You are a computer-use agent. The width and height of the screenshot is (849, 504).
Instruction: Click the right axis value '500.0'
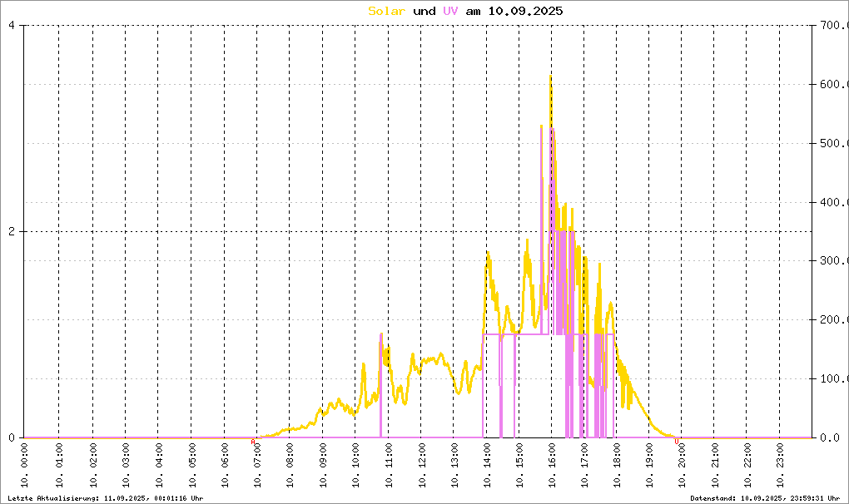(x=832, y=143)
